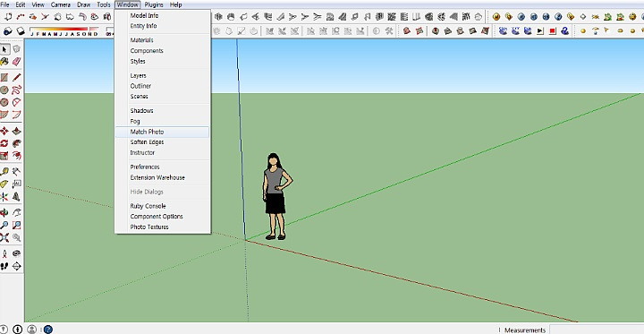The width and height of the screenshot is (644, 334).
Task: Choose the Rotate tool
Action: 4,143
